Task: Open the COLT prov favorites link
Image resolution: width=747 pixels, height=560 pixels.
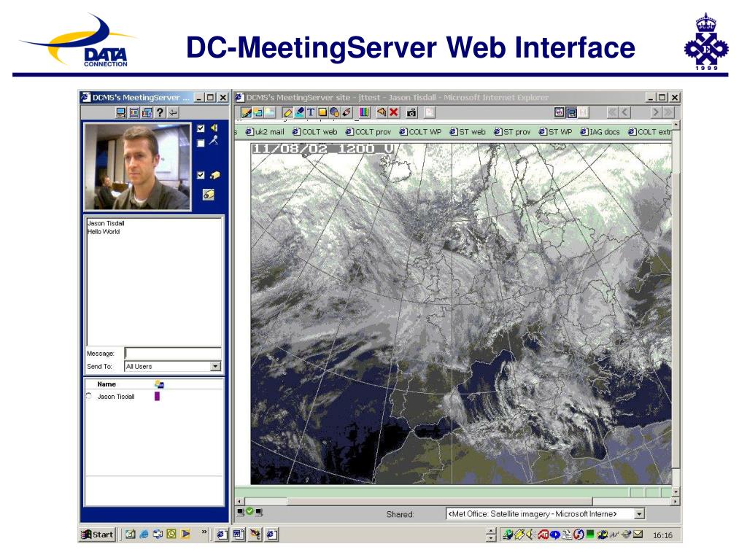Action: point(368,132)
